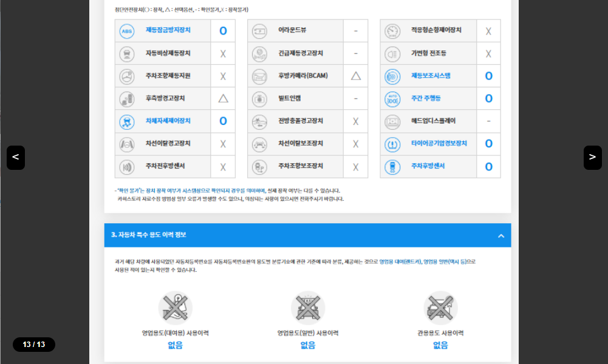Click the 후방카메라(BCAM) camera icon
Image resolution: width=608 pixels, height=364 pixels.
point(259,76)
